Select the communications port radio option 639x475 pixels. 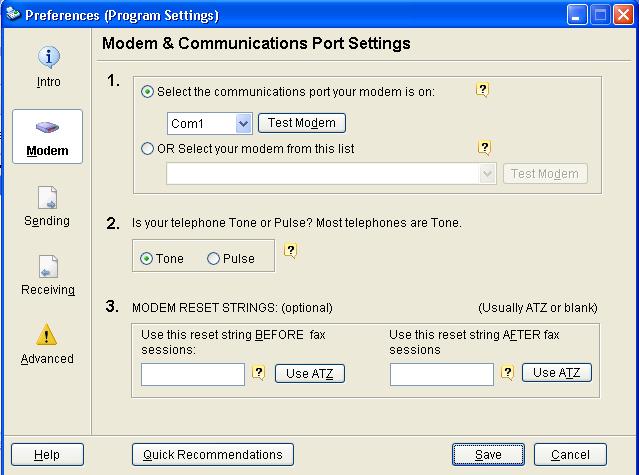coord(147,92)
